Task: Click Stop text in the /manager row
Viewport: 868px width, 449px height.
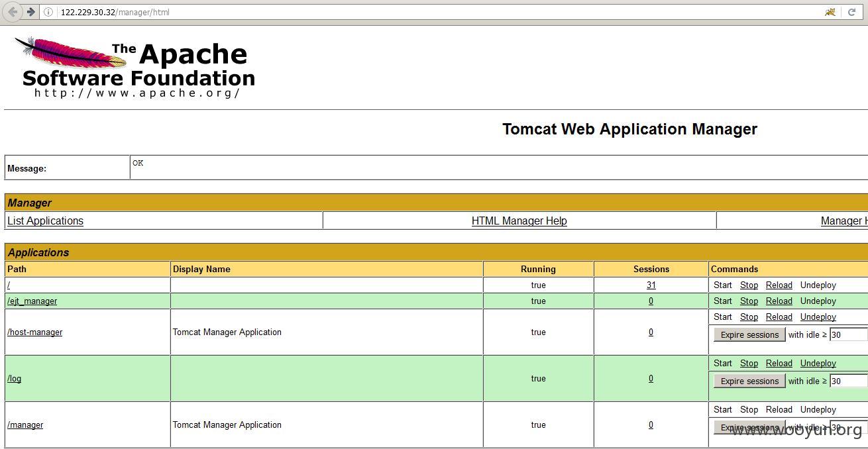Action: point(749,409)
